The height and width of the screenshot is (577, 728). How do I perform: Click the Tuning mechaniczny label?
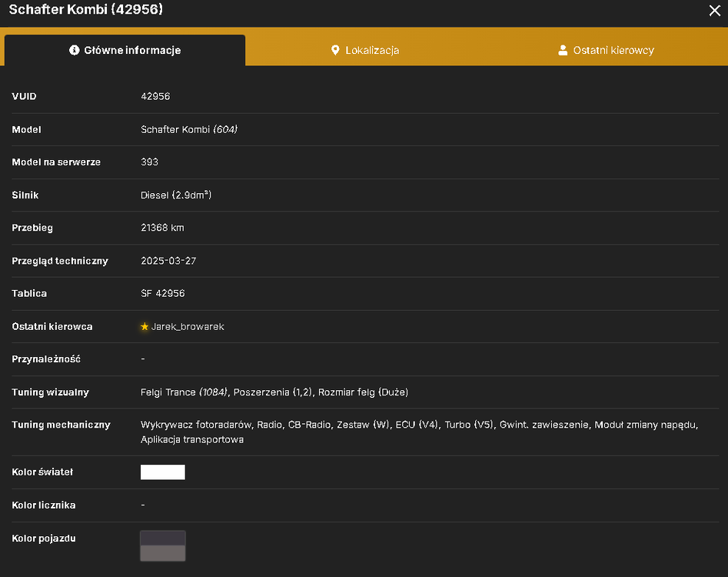pos(61,425)
